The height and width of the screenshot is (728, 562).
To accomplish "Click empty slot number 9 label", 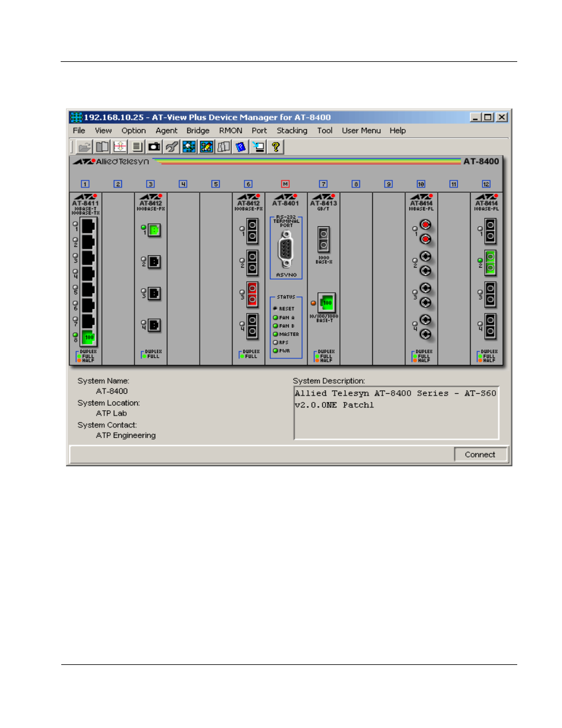I will pos(389,184).
